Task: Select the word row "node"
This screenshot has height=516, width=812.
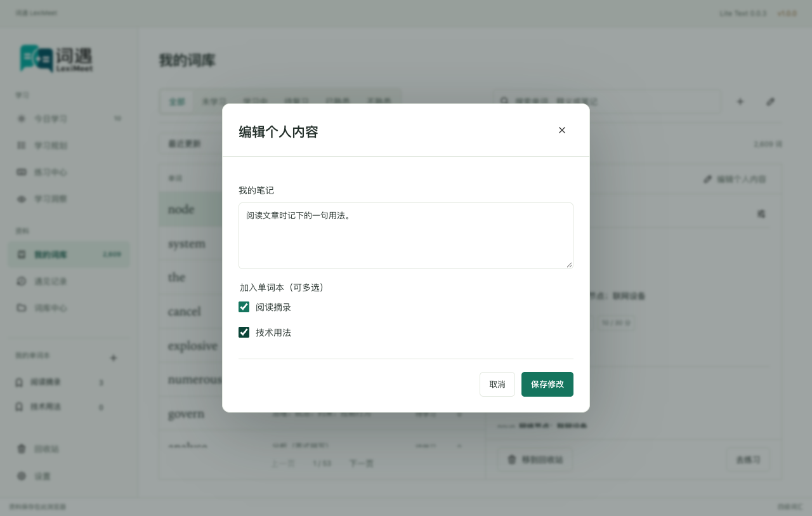Action: (x=190, y=209)
